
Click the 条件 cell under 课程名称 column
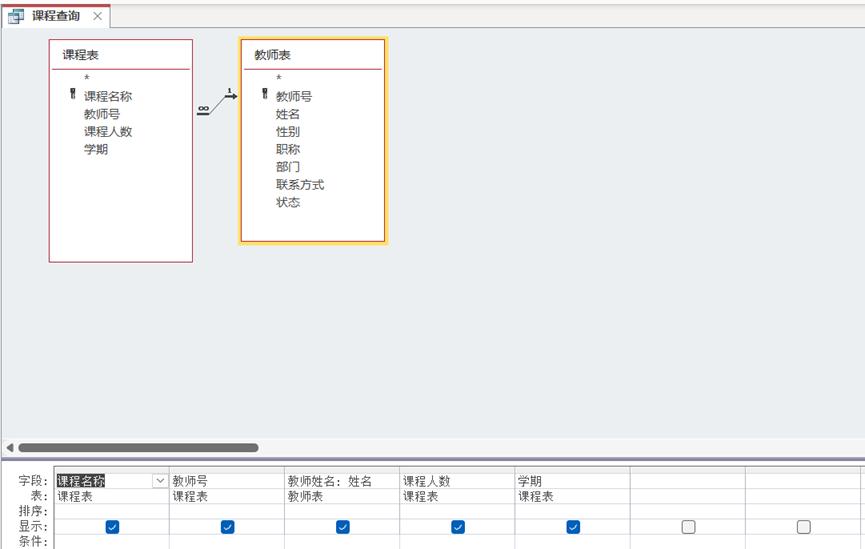tap(111, 542)
